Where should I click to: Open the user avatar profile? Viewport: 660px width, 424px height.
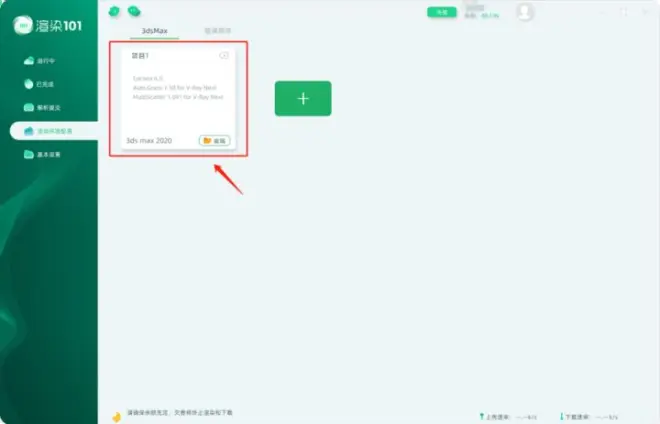click(x=525, y=12)
